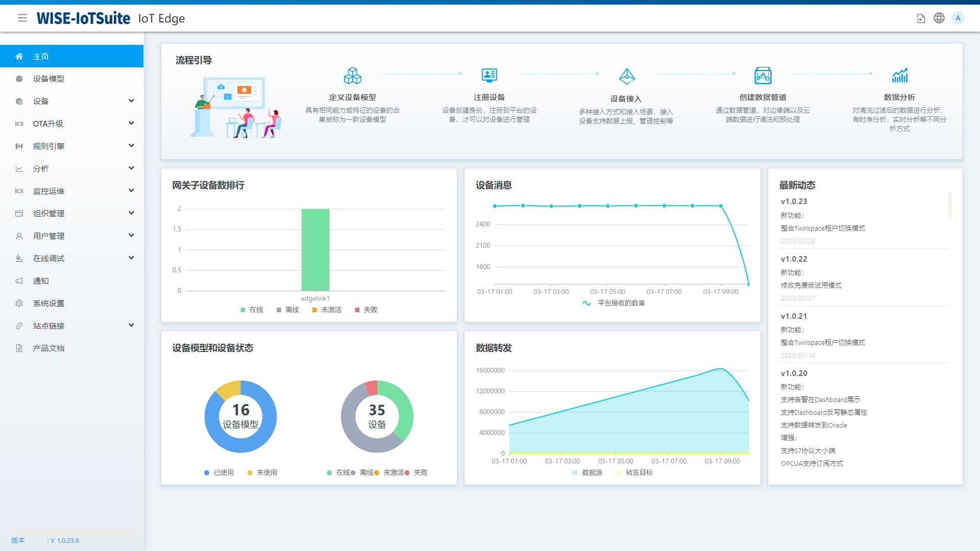
Task: Expand the 规则引擎 menu chevron
Action: (x=131, y=145)
